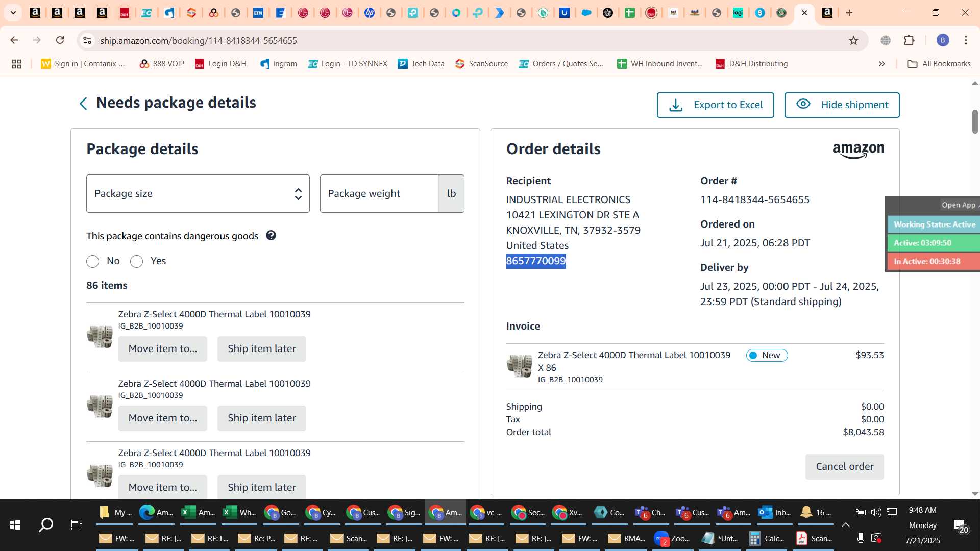This screenshot has height=551, width=980.
Task: Open the Outlook Inbox taskbar item
Action: (774, 513)
